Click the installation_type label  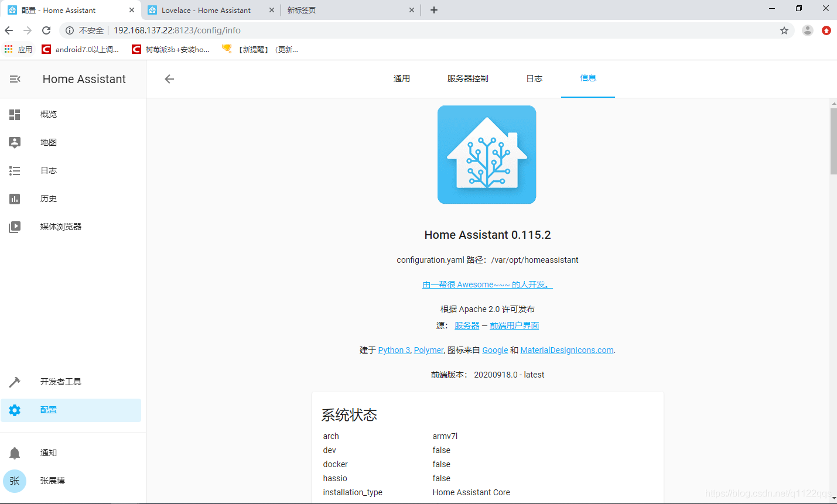(x=353, y=492)
